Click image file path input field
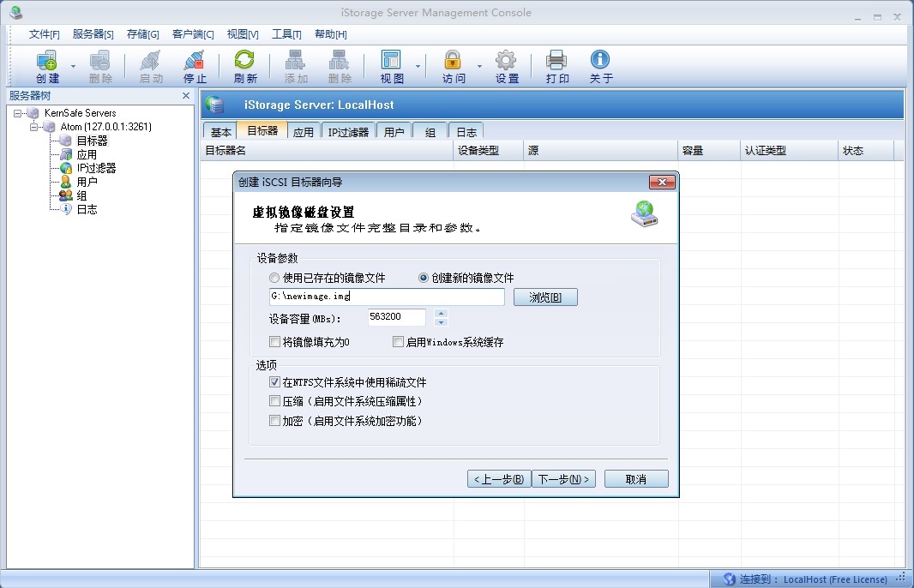 pos(387,297)
